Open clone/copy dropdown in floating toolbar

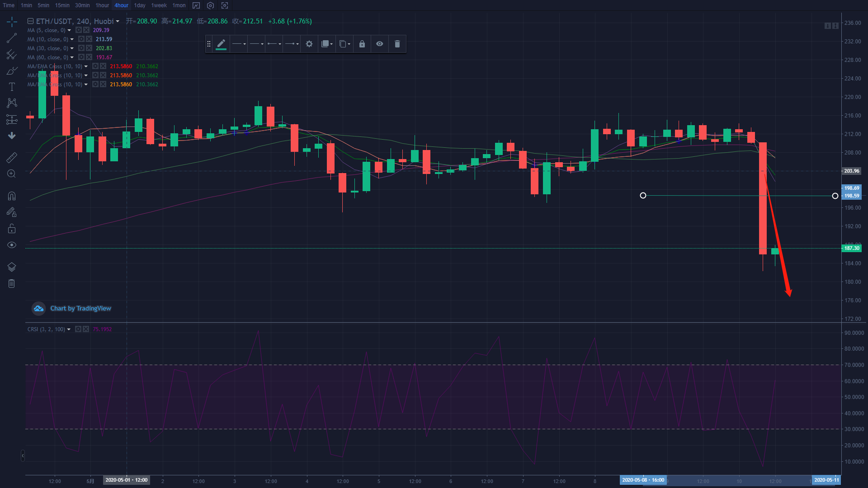point(344,44)
